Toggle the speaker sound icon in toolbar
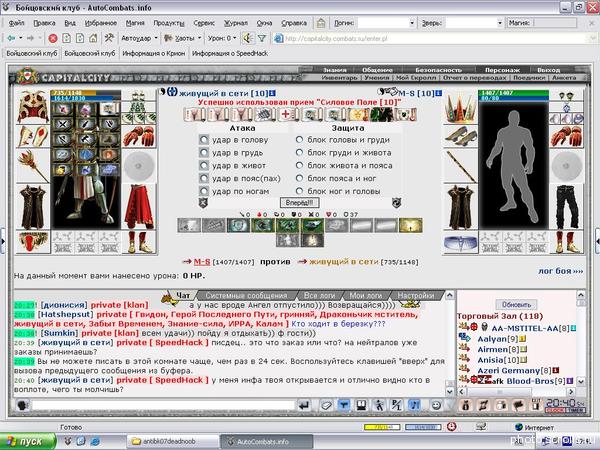600x450 pixels. click(248, 38)
